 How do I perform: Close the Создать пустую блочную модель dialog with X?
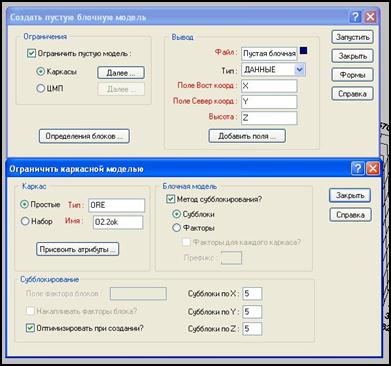(370, 17)
